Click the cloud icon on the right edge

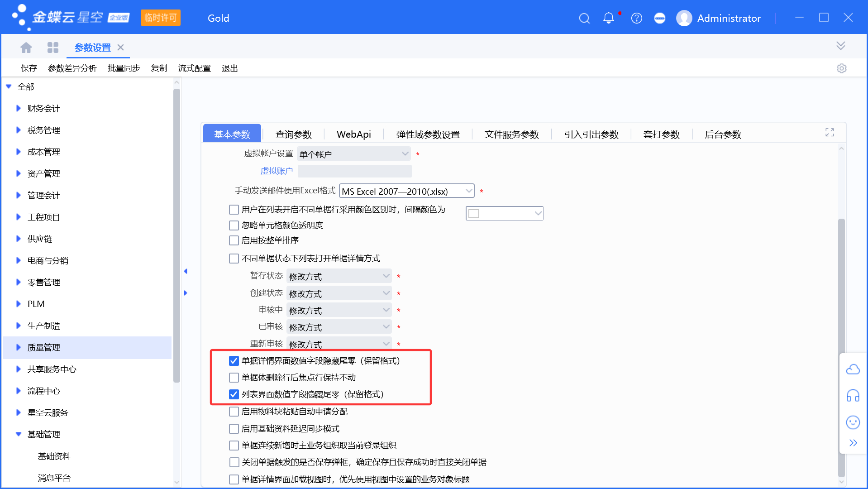coord(854,369)
